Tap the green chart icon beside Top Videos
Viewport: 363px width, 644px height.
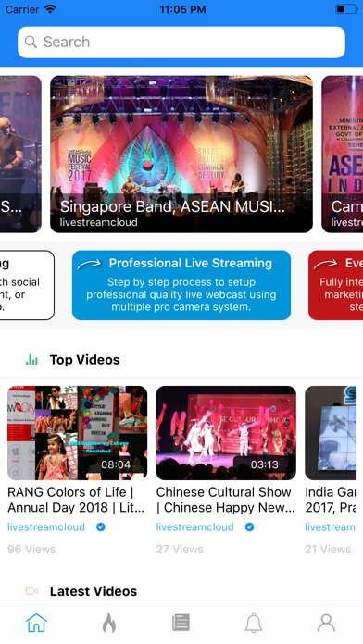click(31, 360)
